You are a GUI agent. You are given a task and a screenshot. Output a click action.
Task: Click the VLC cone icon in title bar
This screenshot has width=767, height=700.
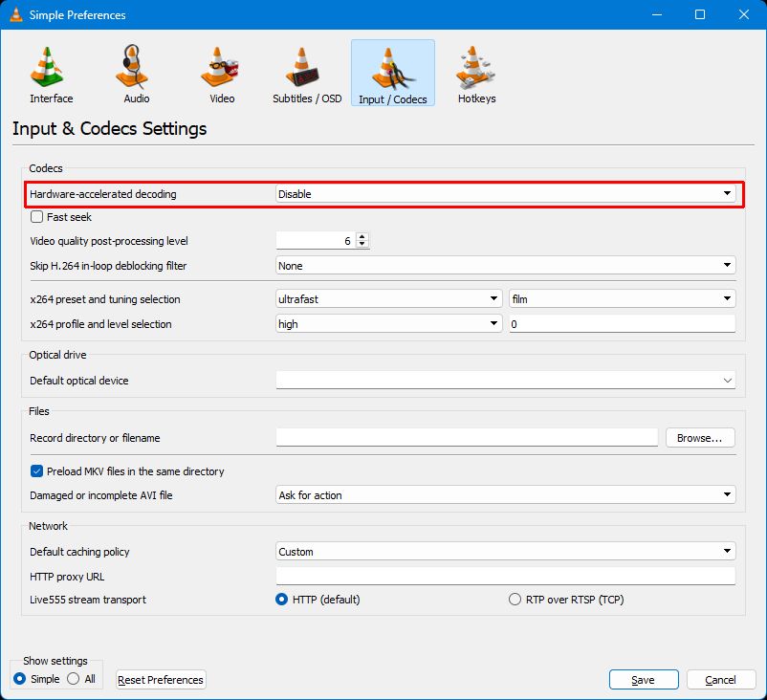click(16, 14)
